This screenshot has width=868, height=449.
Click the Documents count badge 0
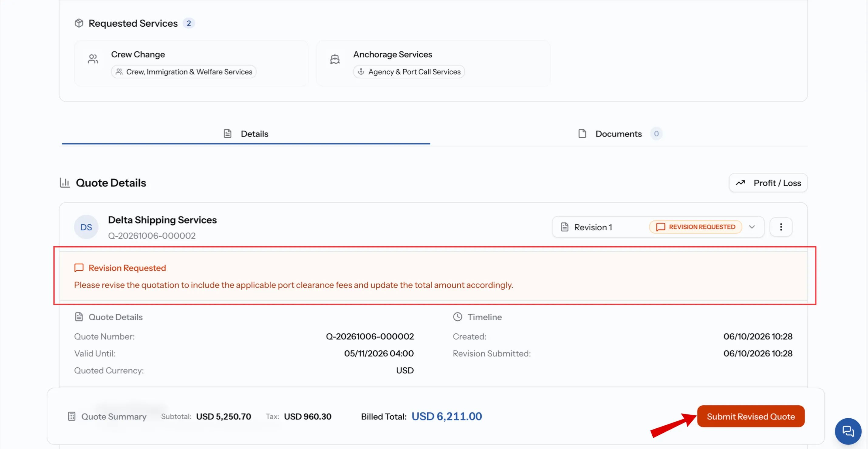click(656, 133)
